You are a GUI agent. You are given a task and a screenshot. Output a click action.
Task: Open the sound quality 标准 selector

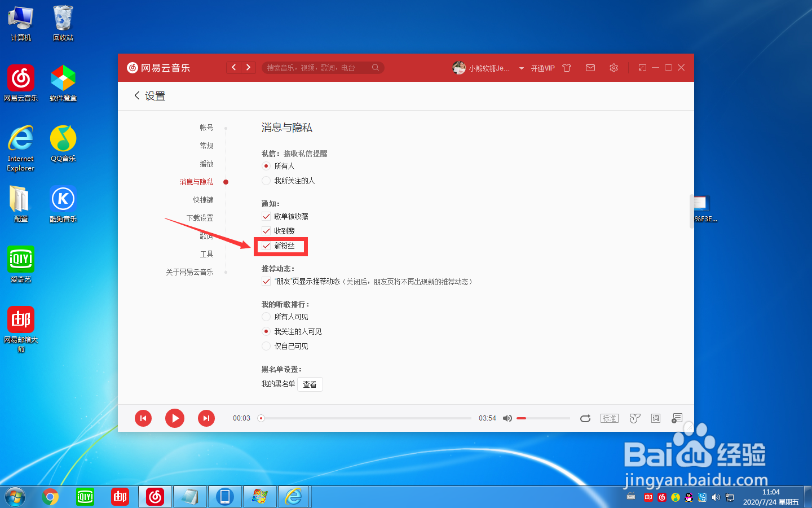coord(610,418)
